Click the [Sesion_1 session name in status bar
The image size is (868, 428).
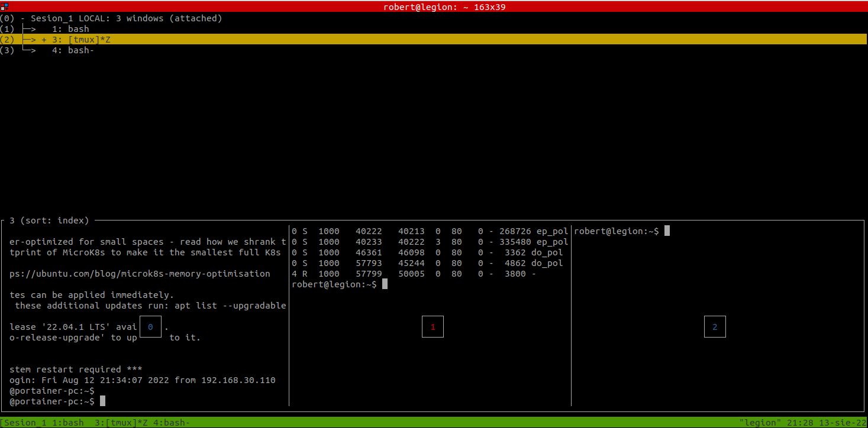25,422
